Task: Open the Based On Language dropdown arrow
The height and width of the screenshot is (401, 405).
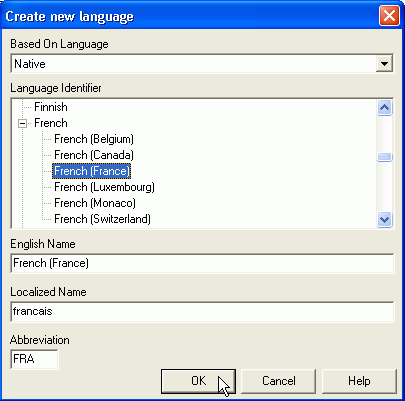Action: 384,63
